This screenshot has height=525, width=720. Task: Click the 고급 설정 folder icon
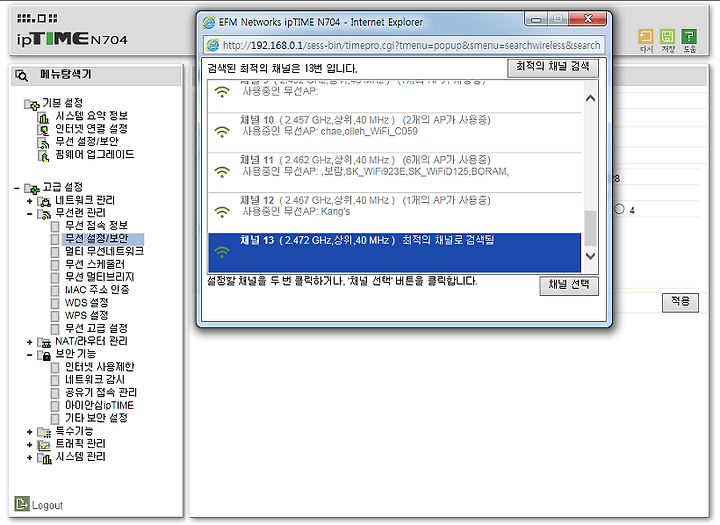coord(31,188)
